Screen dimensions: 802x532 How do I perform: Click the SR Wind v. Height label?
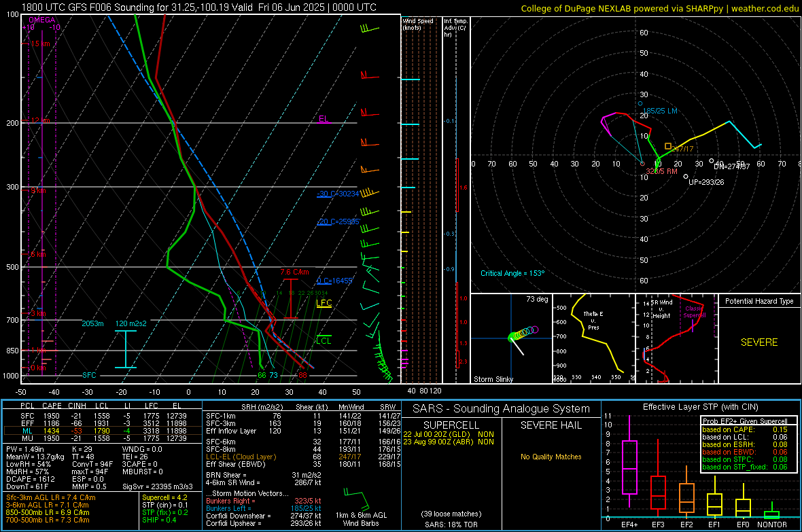(661, 309)
